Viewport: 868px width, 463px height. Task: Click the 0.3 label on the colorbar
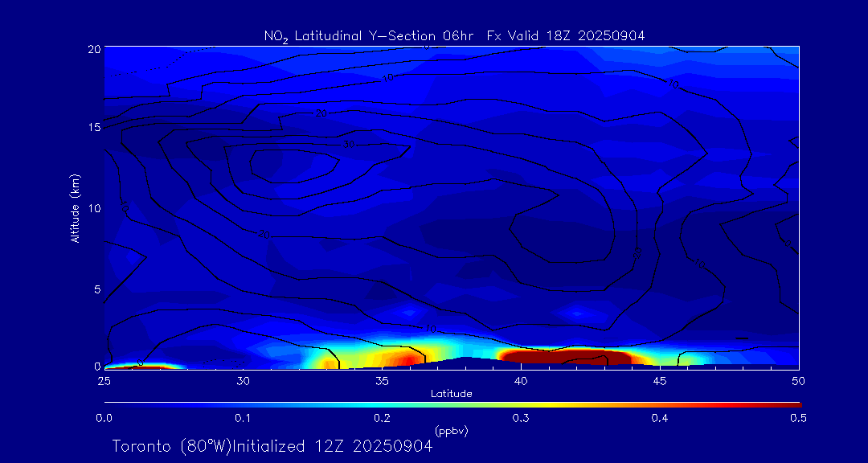[520, 418]
